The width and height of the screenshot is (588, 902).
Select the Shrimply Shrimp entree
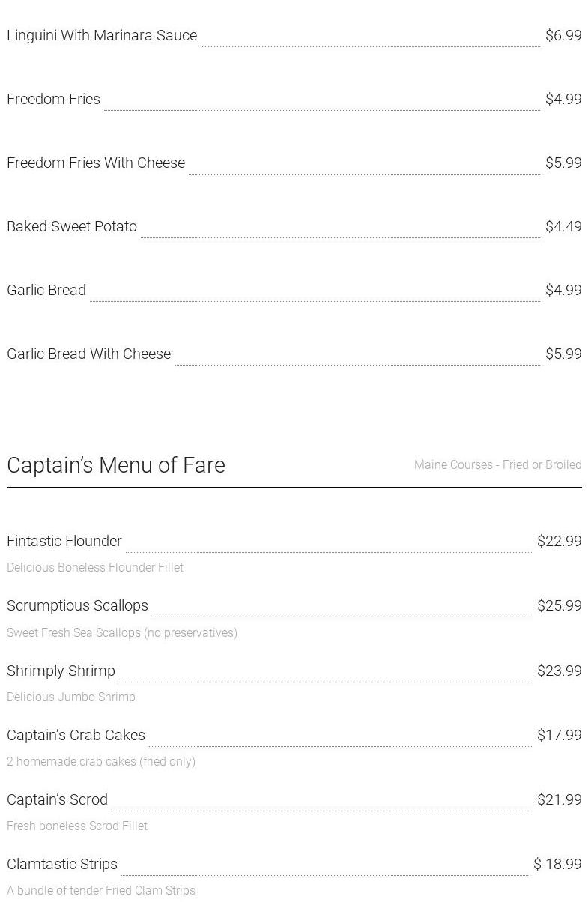click(61, 671)
